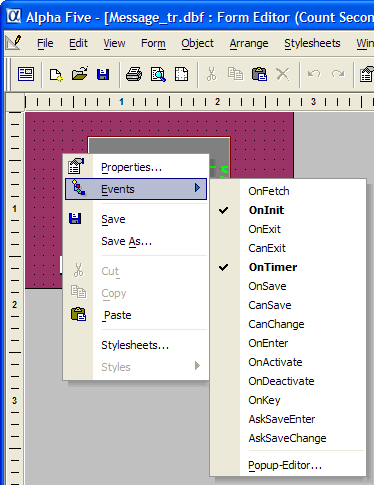The height and width of the screenshot is (485, 374).
Task: Click the Cut scissors toolbar icon
Action: (x=211, y=74)
